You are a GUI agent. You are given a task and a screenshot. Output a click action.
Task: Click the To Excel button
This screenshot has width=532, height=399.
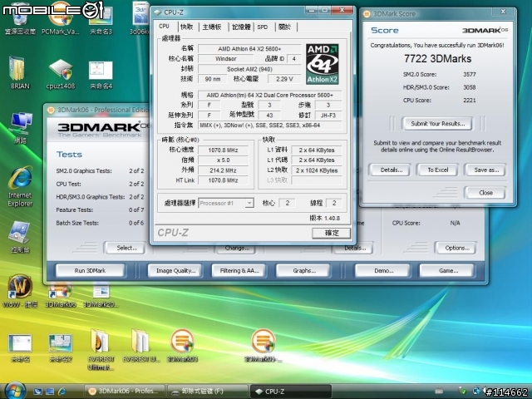pos(438,170)
